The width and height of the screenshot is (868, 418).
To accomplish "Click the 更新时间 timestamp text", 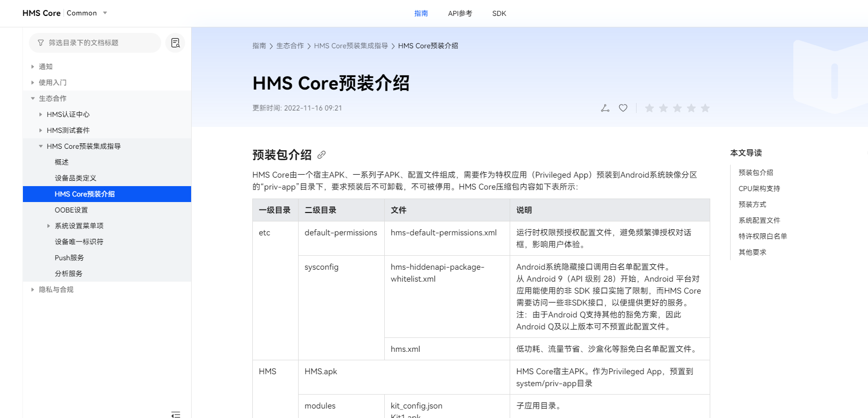I will (x=297, y=108).
